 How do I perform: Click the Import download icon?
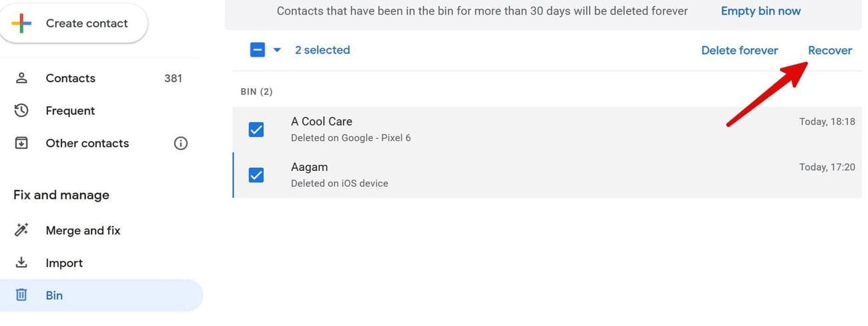(x=21, y=263)
